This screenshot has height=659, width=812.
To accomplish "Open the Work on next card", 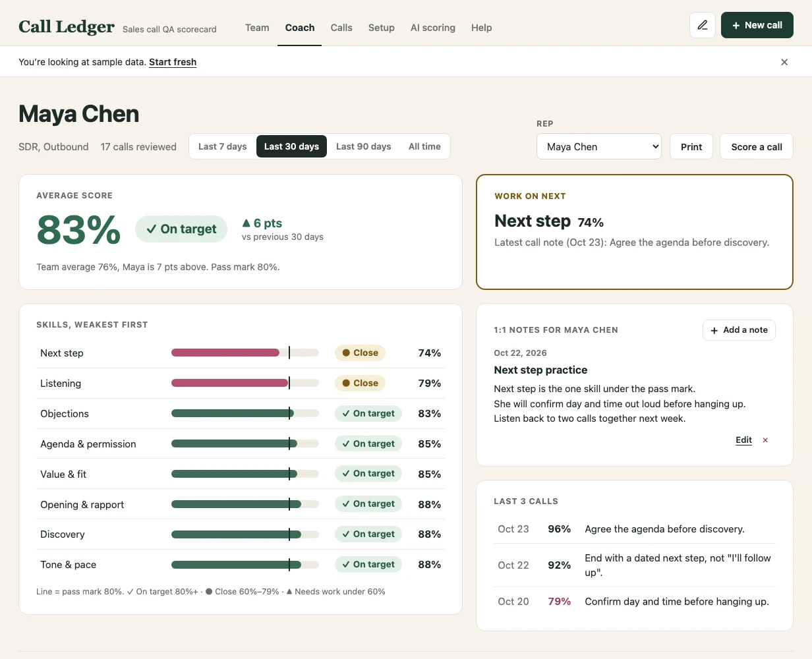I will pos(634,232).
